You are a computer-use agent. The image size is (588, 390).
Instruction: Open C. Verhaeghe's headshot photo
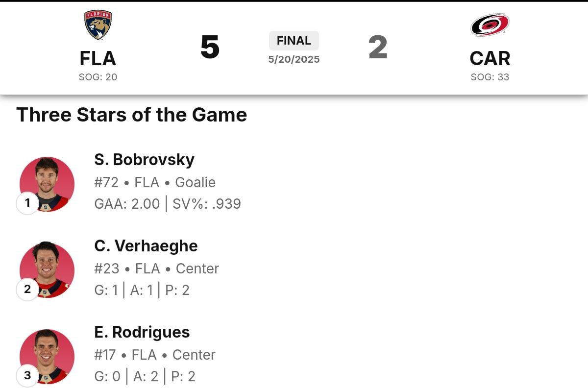47,270
